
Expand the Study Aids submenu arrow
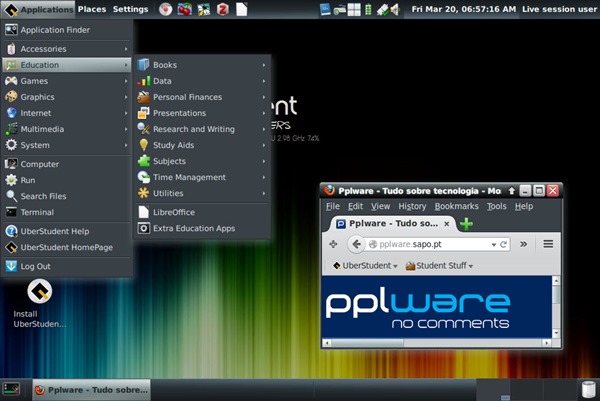[264, 145]
